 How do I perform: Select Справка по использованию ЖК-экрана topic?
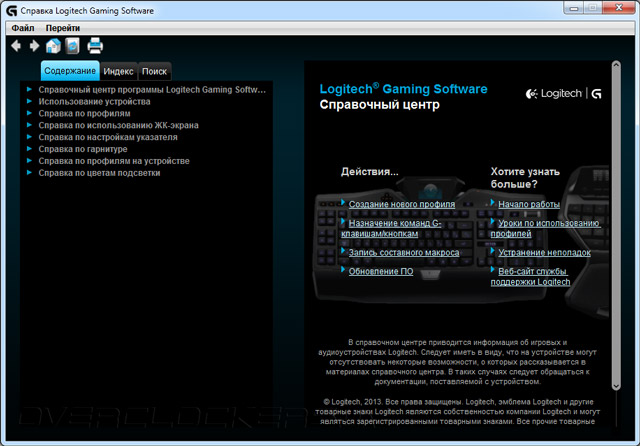coord(118,125)
